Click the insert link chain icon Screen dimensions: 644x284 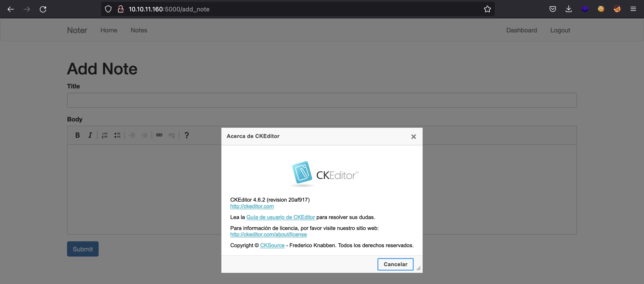coord(159,135)
